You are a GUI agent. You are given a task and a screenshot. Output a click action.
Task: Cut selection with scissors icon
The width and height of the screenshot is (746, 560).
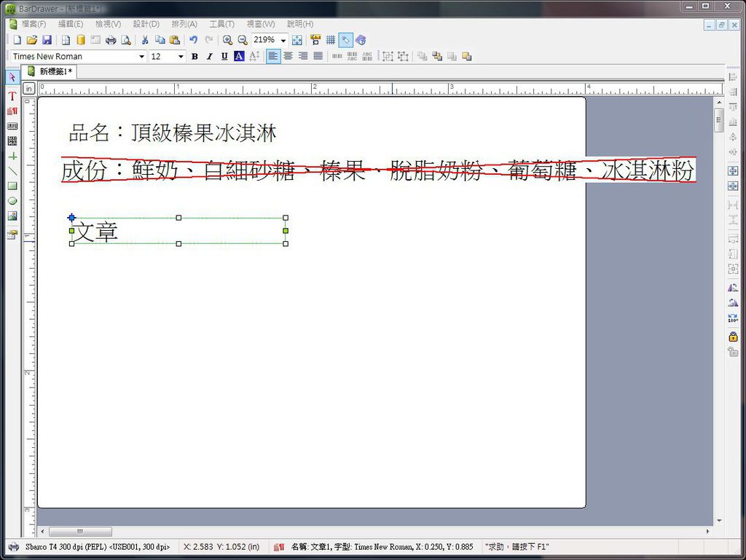pos(145,40)
